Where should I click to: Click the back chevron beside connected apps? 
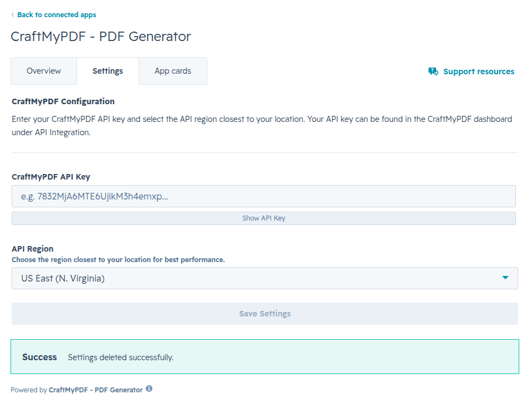point(13,15)
